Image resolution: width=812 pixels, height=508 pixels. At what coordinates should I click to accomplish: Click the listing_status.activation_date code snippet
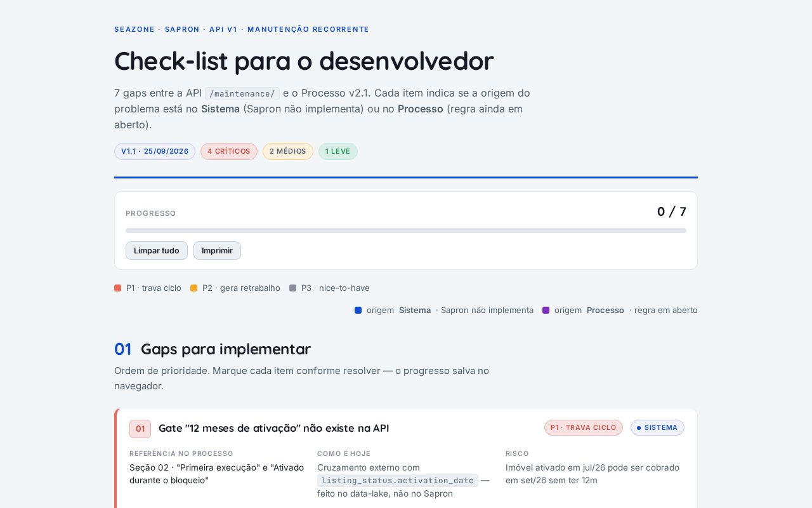coord(398,480)
